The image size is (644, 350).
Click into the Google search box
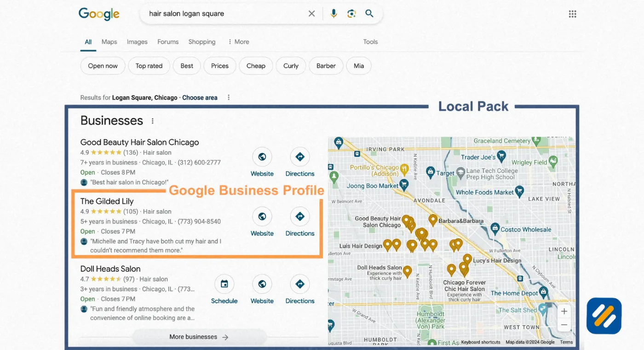[225, 14]
